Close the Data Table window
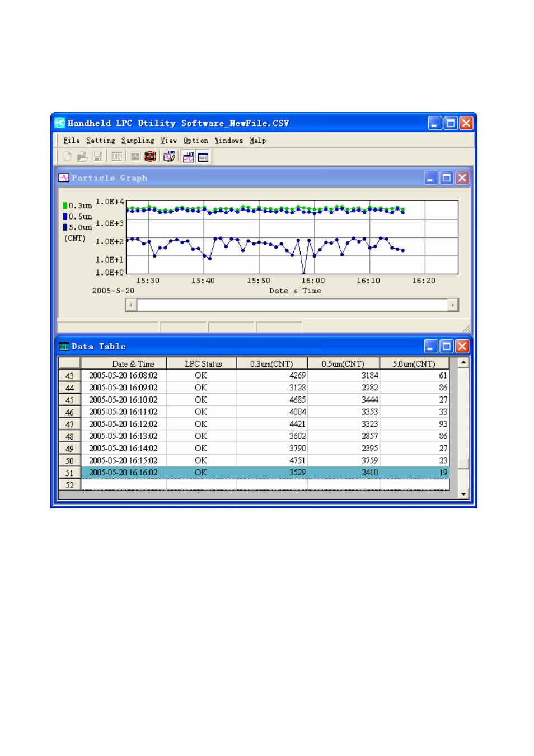Viewport: 534px width, 756px height. (x=462, y=347)
